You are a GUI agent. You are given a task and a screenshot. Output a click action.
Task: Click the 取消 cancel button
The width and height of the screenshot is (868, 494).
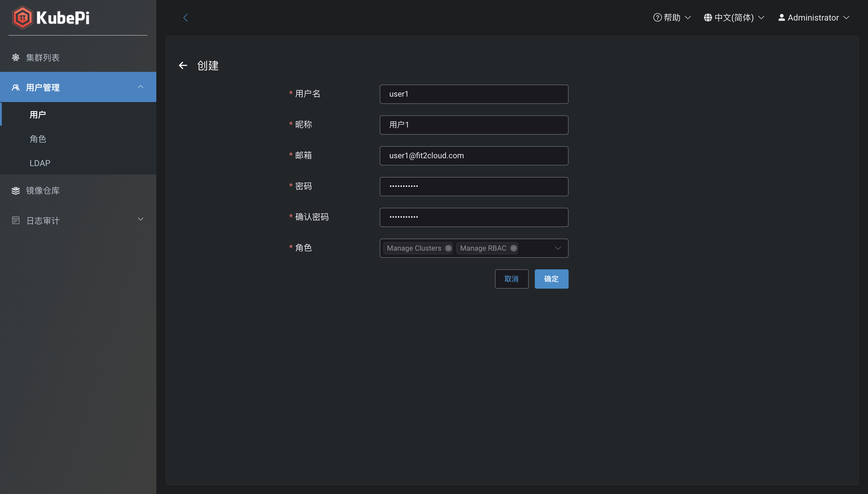coord(512,278)
